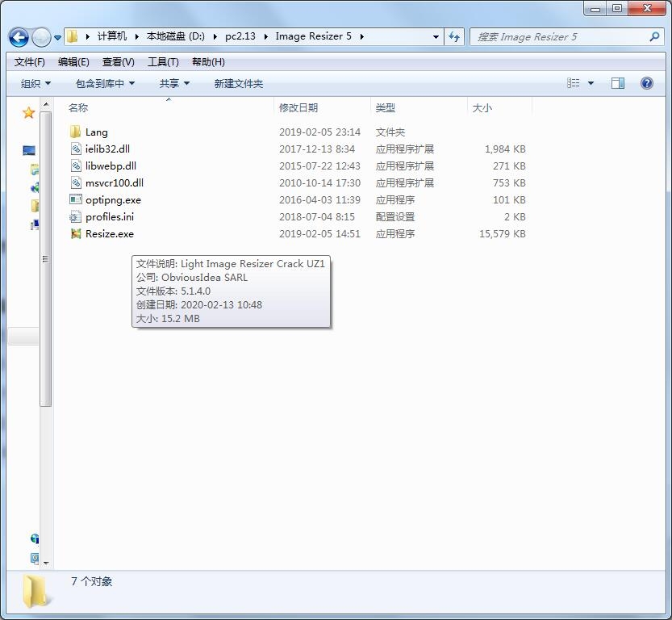672x620 pixels.
Task: Expand the arrow after 计算机 in path
Action: pos(136,37)
